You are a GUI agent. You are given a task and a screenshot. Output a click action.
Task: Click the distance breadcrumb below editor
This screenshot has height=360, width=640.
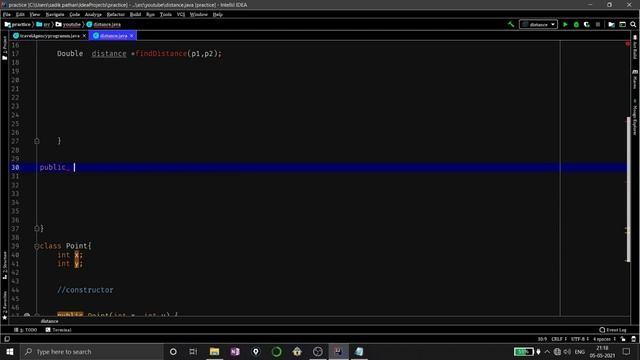pos(49,321)
